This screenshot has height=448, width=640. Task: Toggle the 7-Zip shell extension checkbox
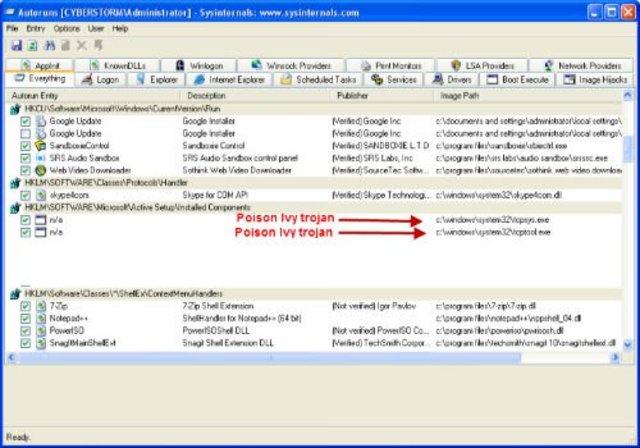point(25,306)
